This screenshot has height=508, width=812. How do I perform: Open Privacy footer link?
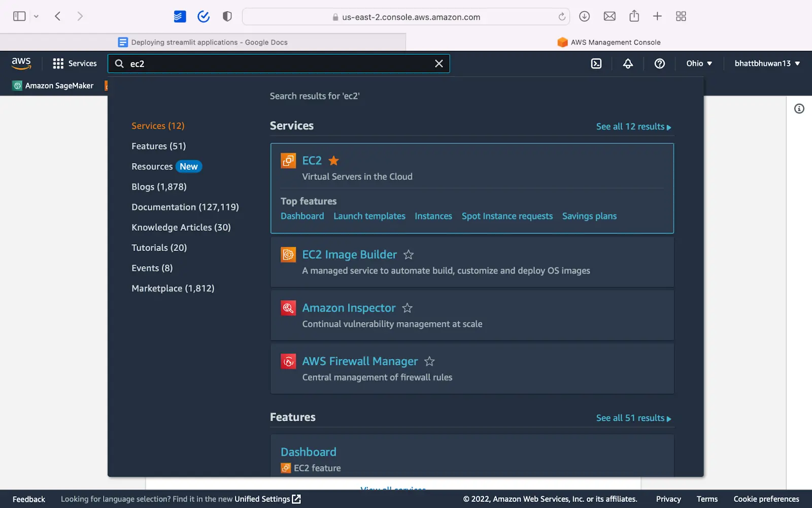click(x=668, y=499)
